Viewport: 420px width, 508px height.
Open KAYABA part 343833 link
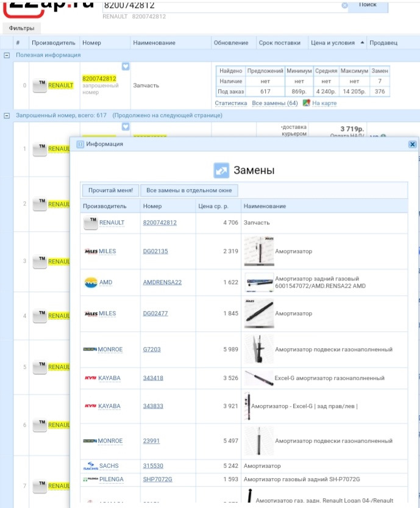153,406
